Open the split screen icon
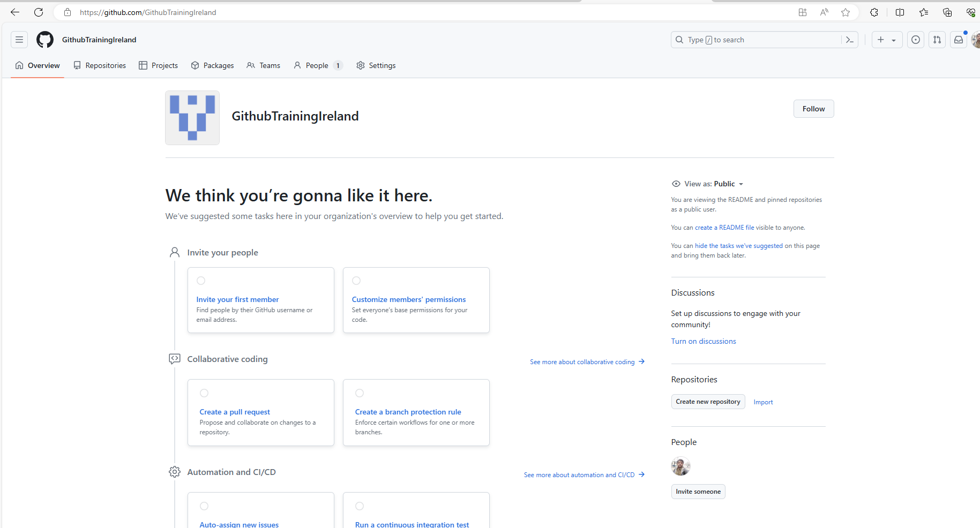The image size is (980, 528). pos(900,12)
